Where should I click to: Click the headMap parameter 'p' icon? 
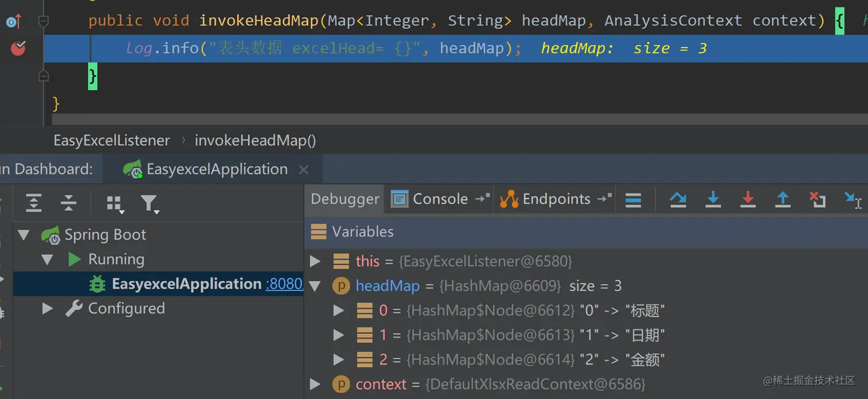341,286
